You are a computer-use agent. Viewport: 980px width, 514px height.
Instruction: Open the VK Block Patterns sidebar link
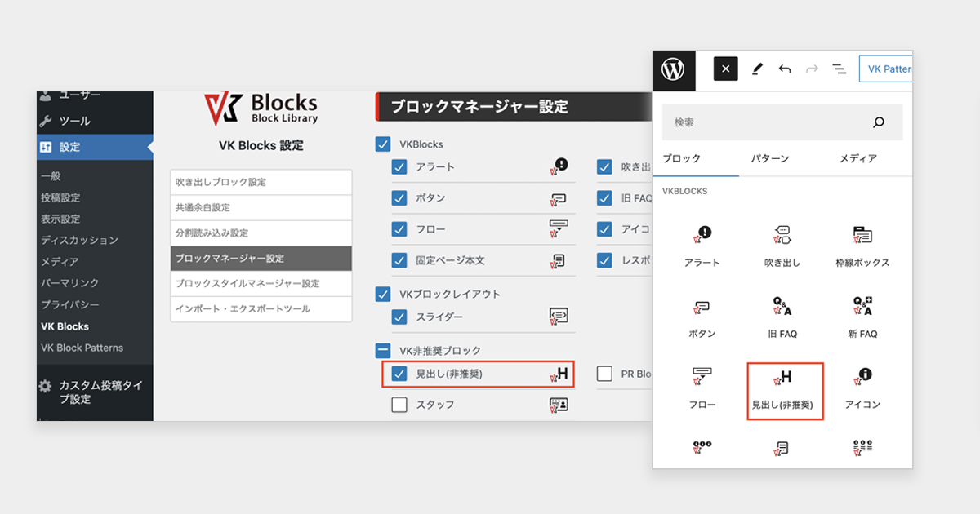tap(82, 348)
